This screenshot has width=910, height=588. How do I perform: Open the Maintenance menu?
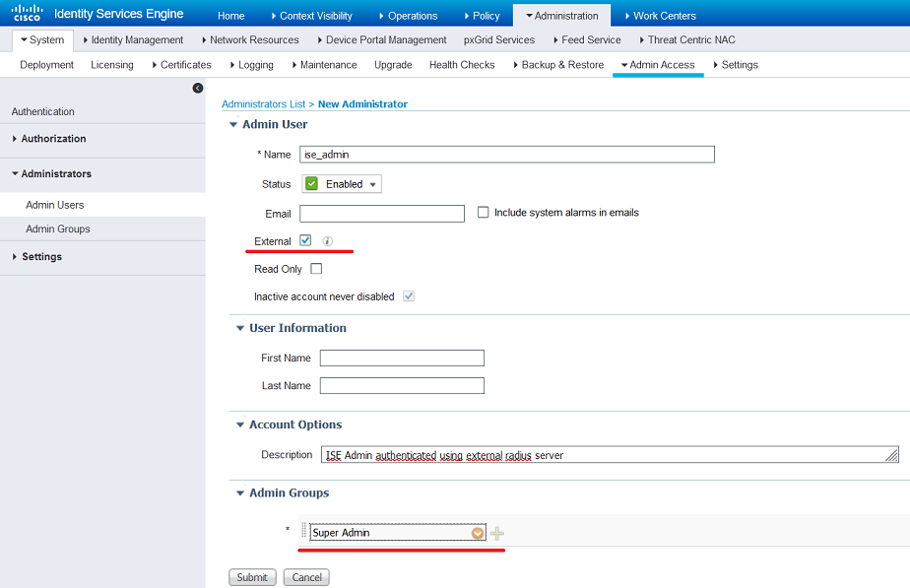click(x=324, y=64)
